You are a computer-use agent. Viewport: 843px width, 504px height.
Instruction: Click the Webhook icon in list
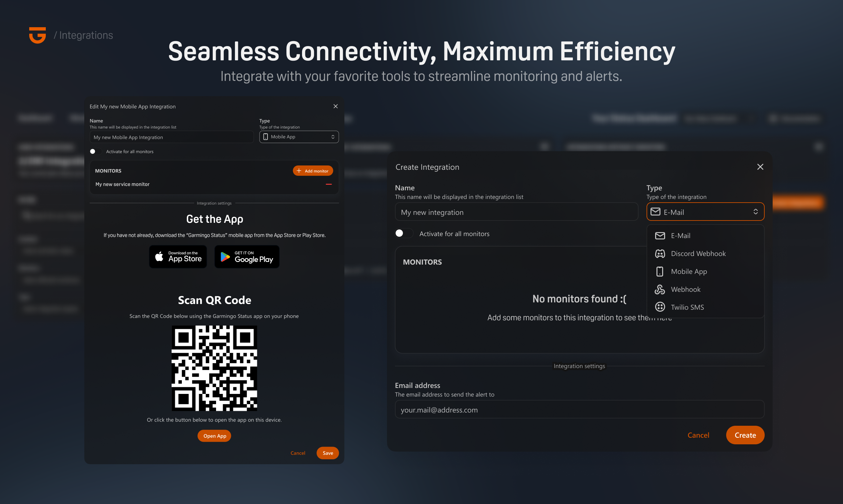click(x=660, y=289)
